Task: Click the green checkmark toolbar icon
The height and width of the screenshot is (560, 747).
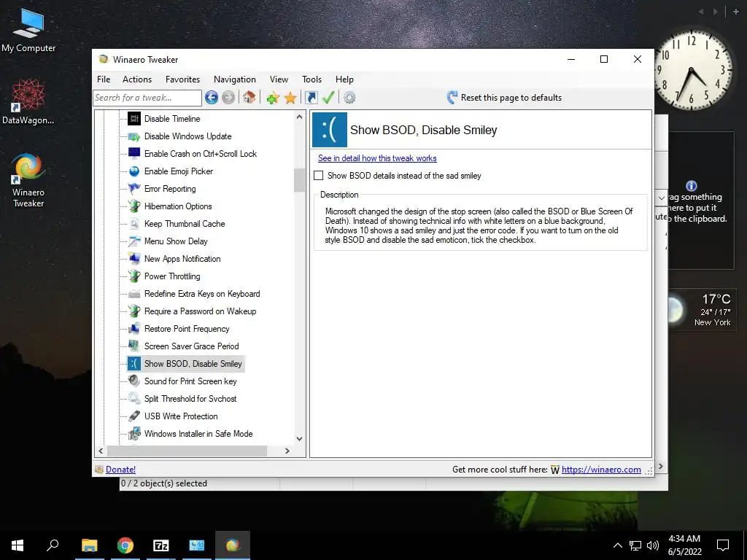Action: pos(328,98)
